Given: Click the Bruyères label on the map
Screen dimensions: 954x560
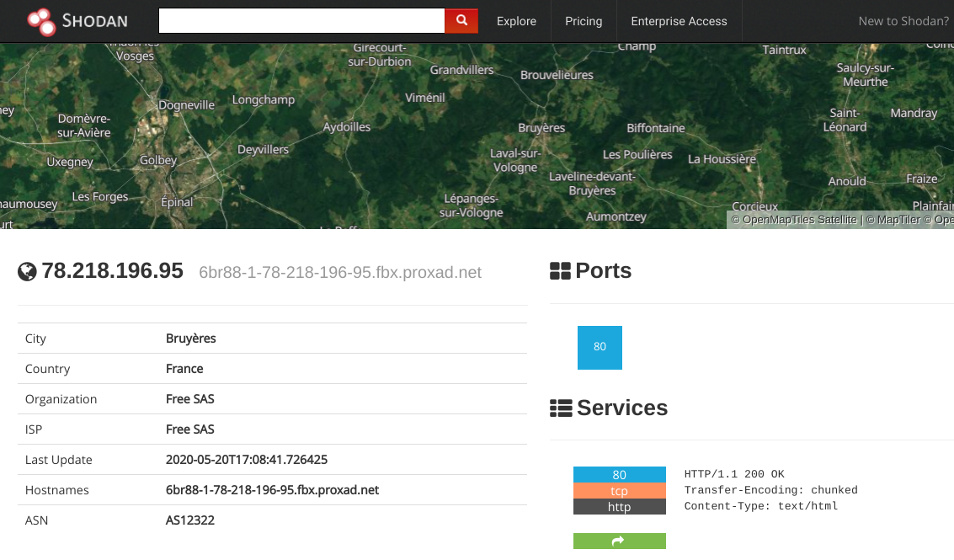Looking at the screenshot, I should (541, 128).
